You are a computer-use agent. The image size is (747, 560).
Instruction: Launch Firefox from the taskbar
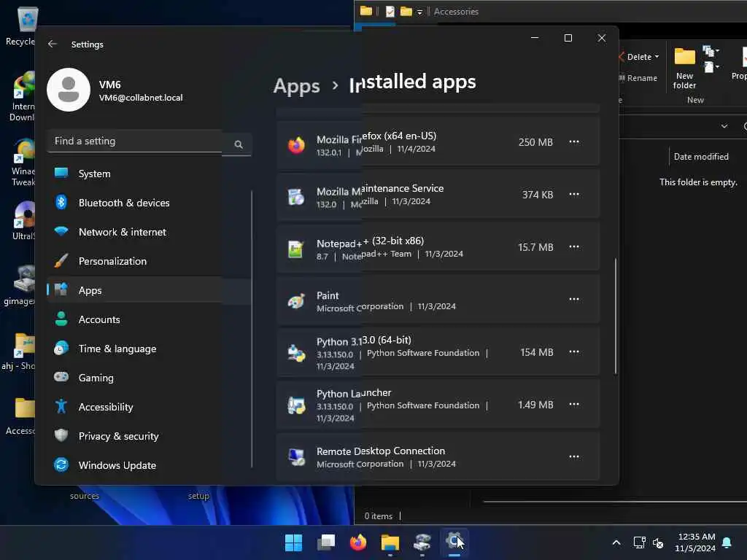click(x=357, y=542)
